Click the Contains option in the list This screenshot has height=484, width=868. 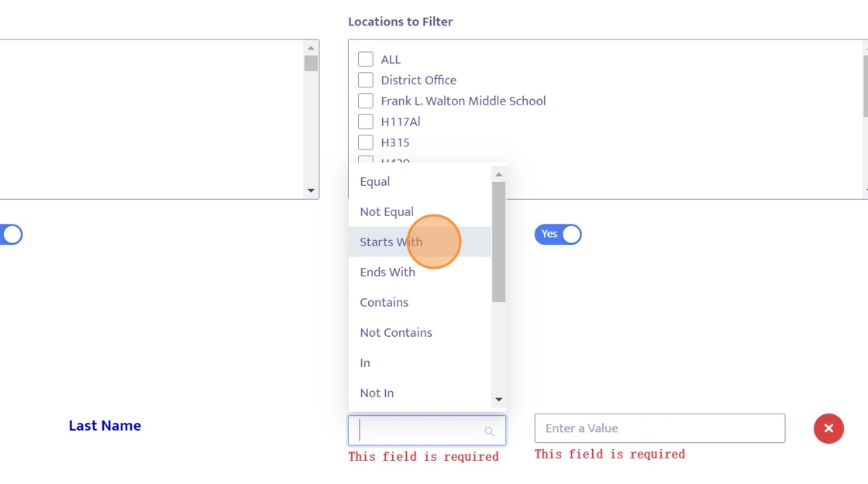384,302
